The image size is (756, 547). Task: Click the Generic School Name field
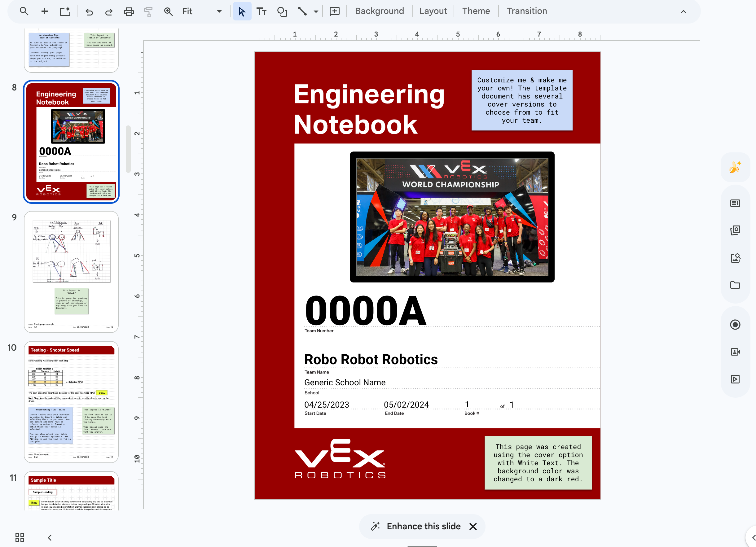[345, 382]
